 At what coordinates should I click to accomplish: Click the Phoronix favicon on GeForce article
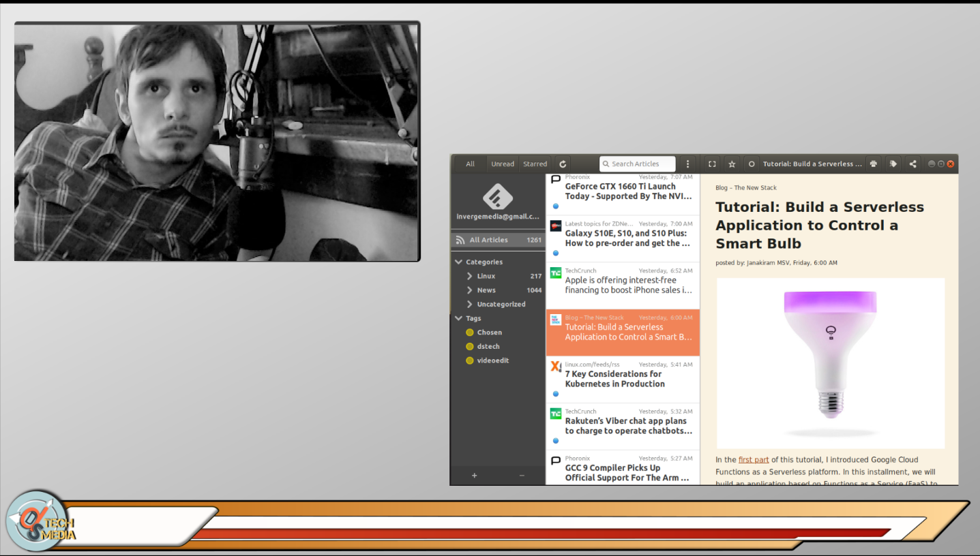[x=556, y=179]
